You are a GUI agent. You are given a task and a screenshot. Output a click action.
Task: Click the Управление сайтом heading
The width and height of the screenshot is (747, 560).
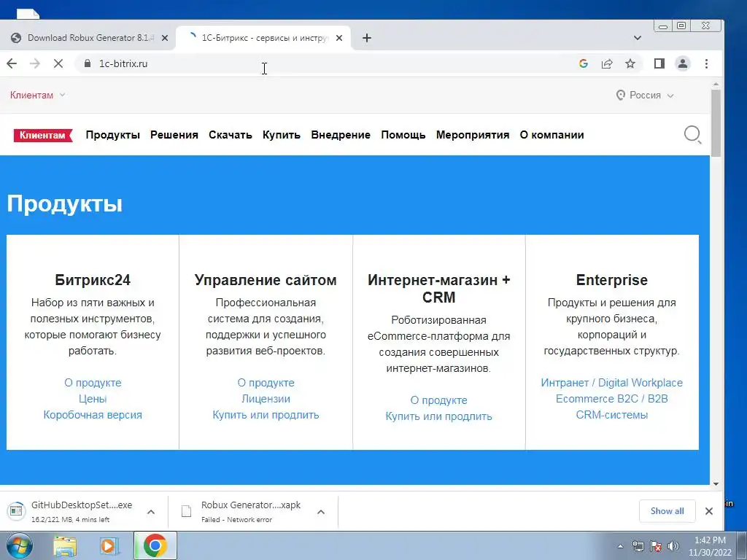click(266, 280)
